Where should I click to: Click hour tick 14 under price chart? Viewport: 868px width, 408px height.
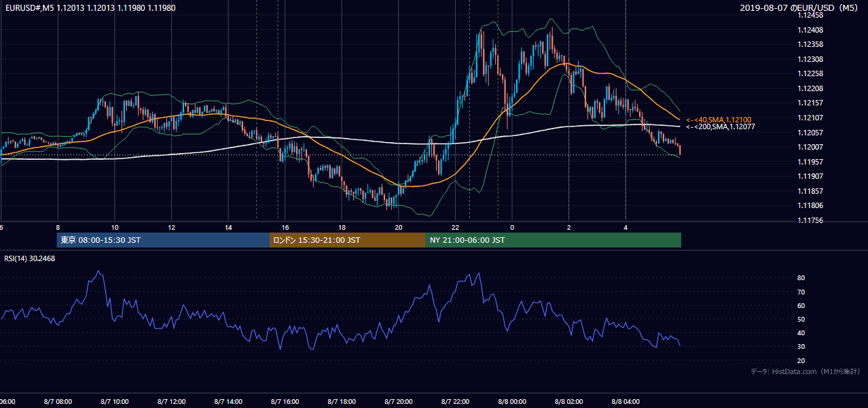(x=228, y=228)
